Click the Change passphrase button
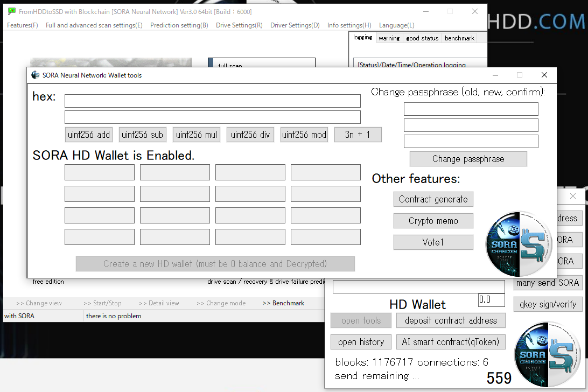 pos(468,159)
